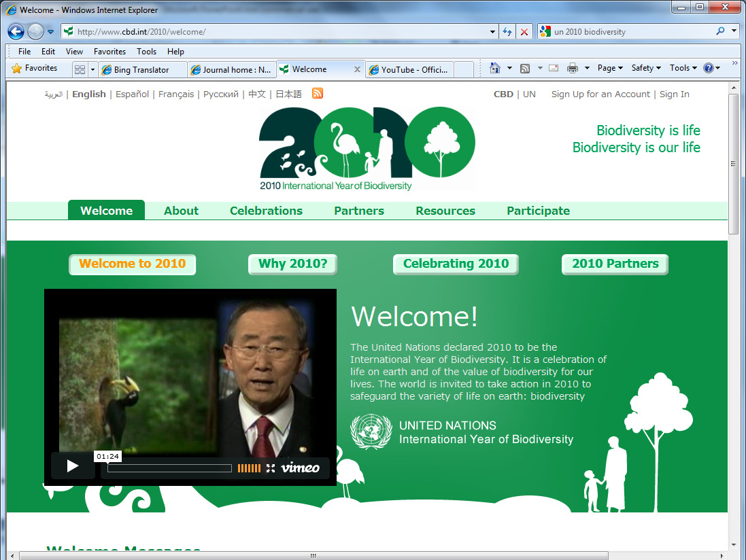
Task: Open the Celebrations navigation tab
Action: pyautogui.click(x=266, y=211)
